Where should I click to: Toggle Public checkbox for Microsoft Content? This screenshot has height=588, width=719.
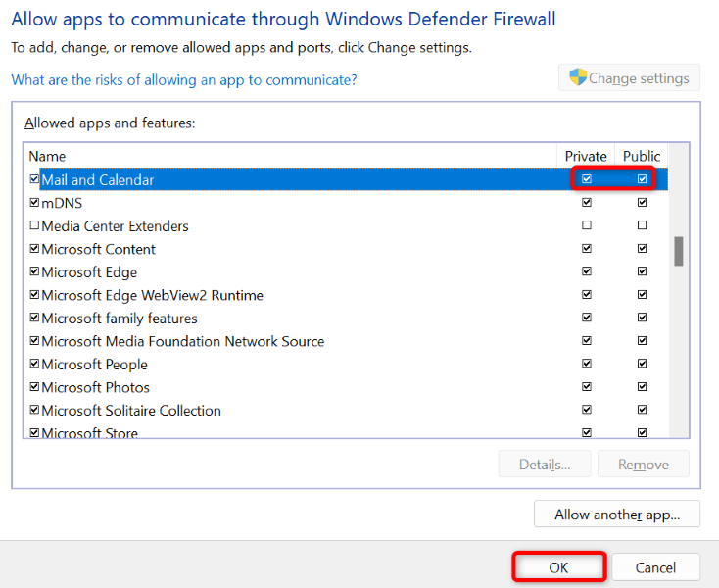click(x=642, y=248)
